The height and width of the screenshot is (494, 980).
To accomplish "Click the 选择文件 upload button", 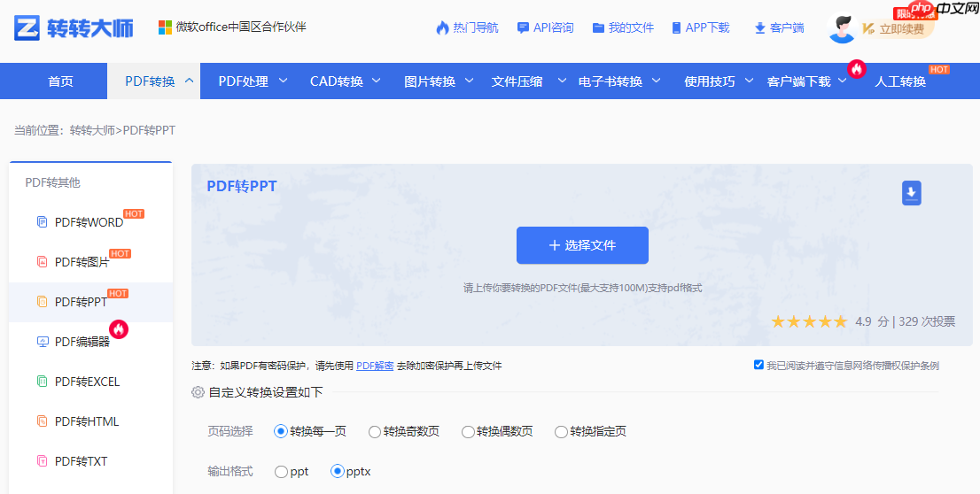I will coord(582,245).
